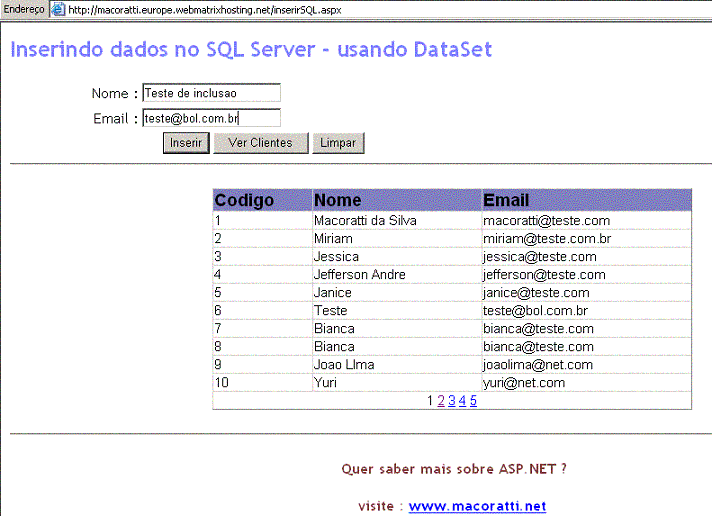Select the cell Yuri
Image resolution: width=712 pixels, height=516 pixels.
click(397, 383)
